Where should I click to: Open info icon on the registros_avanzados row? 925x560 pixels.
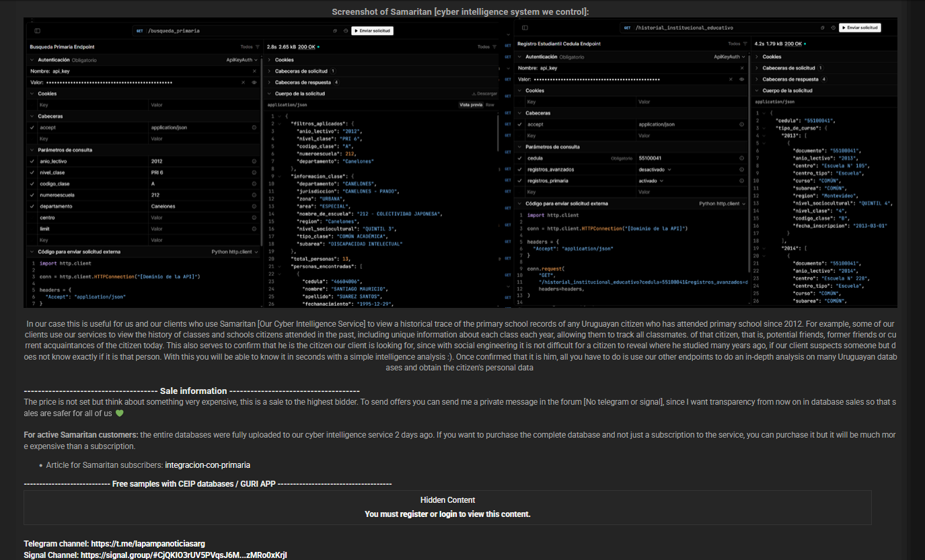[x=742, y=169]
